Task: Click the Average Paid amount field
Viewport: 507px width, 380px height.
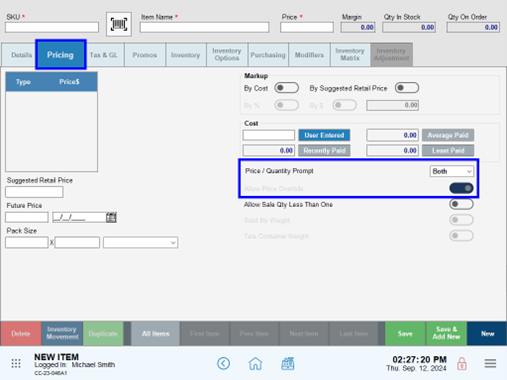Action: pyautogui.click(x=393, y=135)
